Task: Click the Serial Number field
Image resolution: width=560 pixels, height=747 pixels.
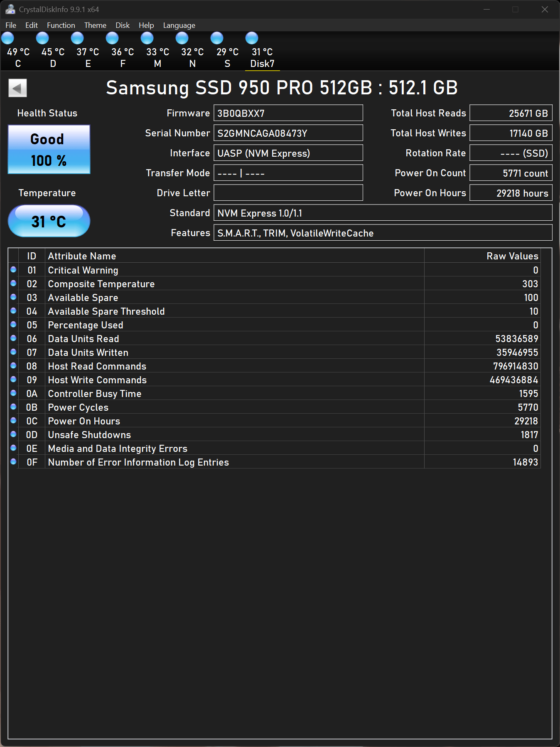Action: pos(288,133)
